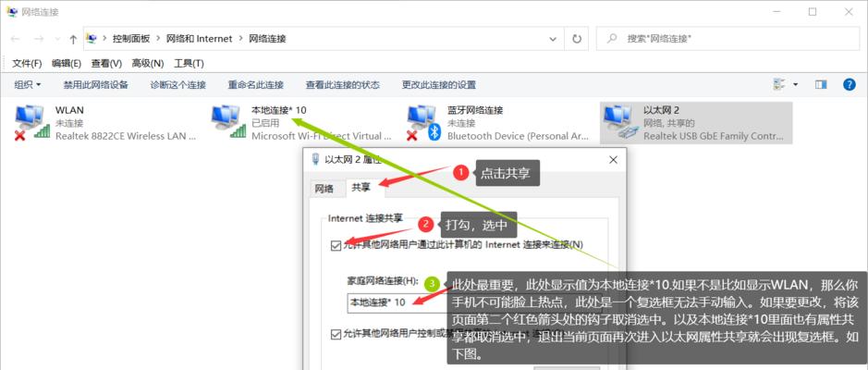Click the forward navigation arrow
Image resolution: width=868 pixels, height=370 pixels.
(38, 39)
